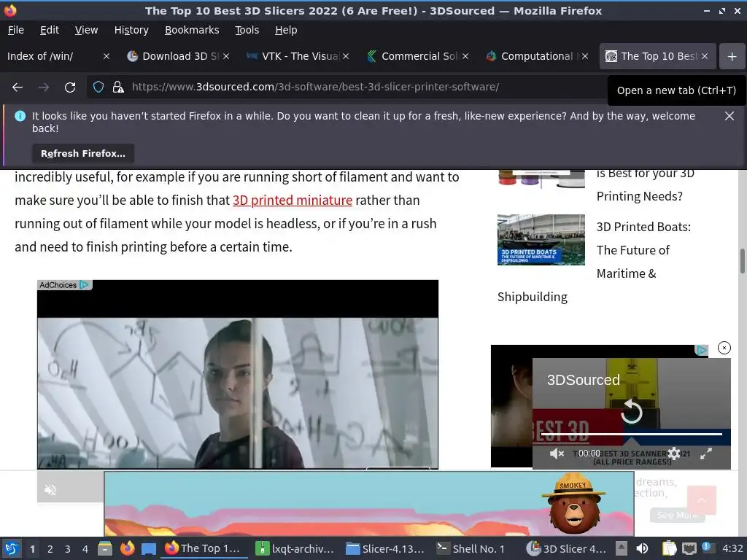Expand floating video to fullscreen
Image resolution: width=747 pixels, height=560 pixels.
[x=705, y=454]
